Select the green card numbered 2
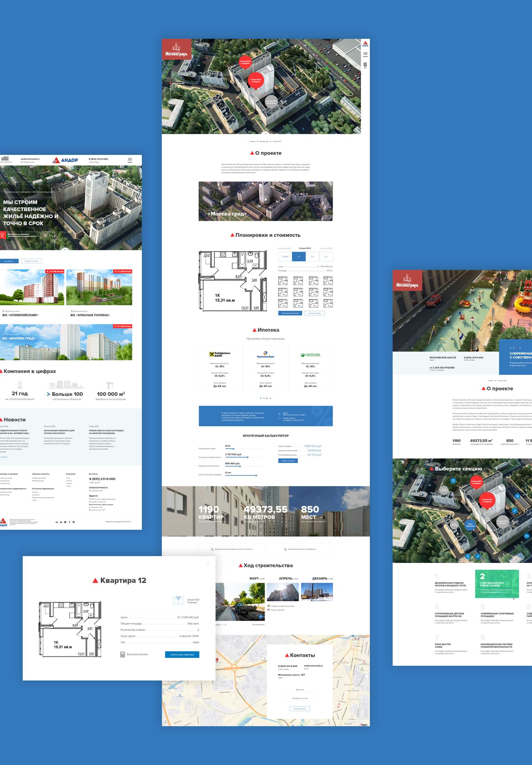The width and height of the screenshot is (532, 765). click(497, 584)
